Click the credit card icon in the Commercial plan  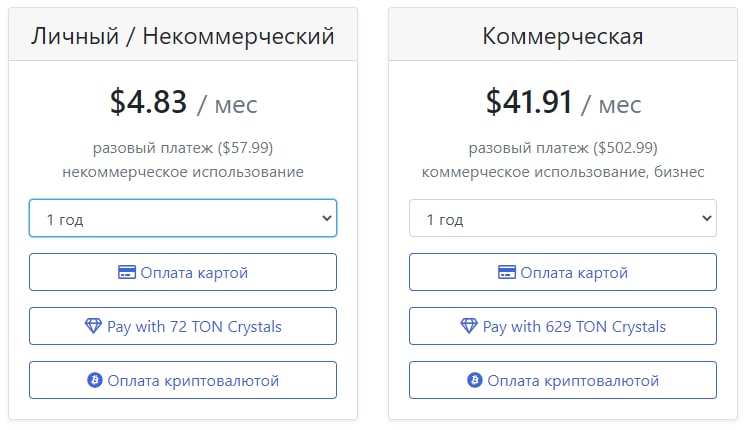[507, 272]
